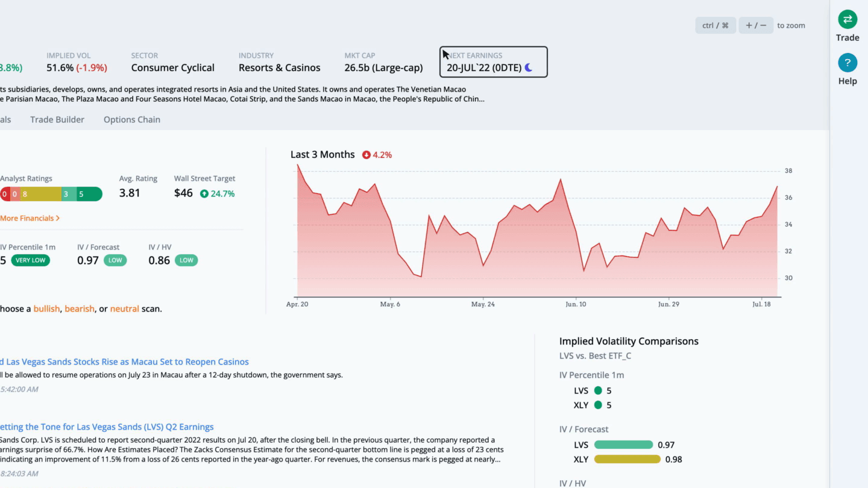Screen dimensions: 868x488
Task: Select the bearish scan link
Action: coord(80,308)
